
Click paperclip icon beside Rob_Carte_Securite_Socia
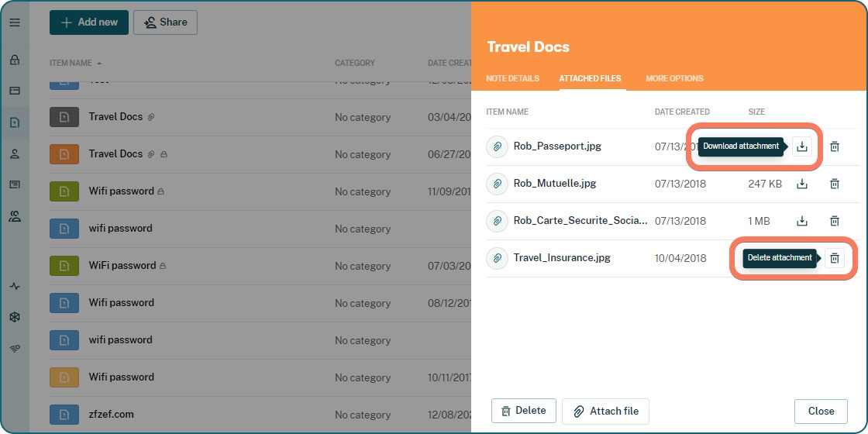click(x=497, y=221)
